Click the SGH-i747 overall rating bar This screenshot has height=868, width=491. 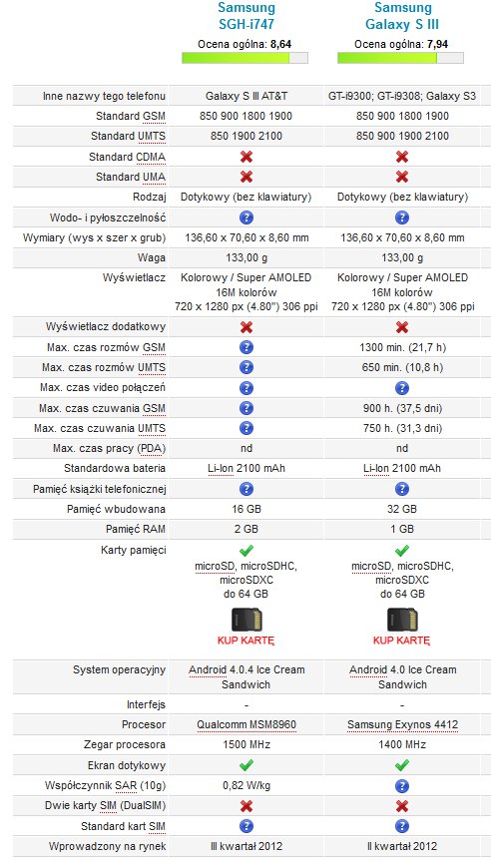coord(245,58)
